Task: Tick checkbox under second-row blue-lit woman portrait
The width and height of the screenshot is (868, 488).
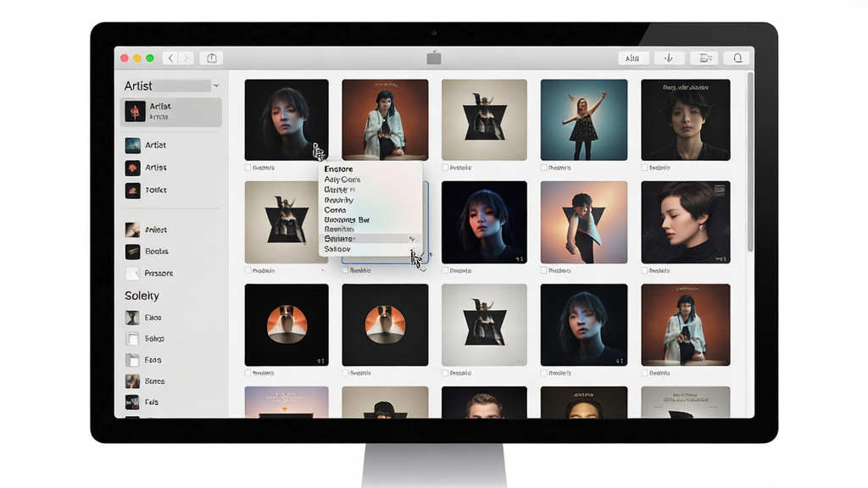Action: (x=445, y=270)
